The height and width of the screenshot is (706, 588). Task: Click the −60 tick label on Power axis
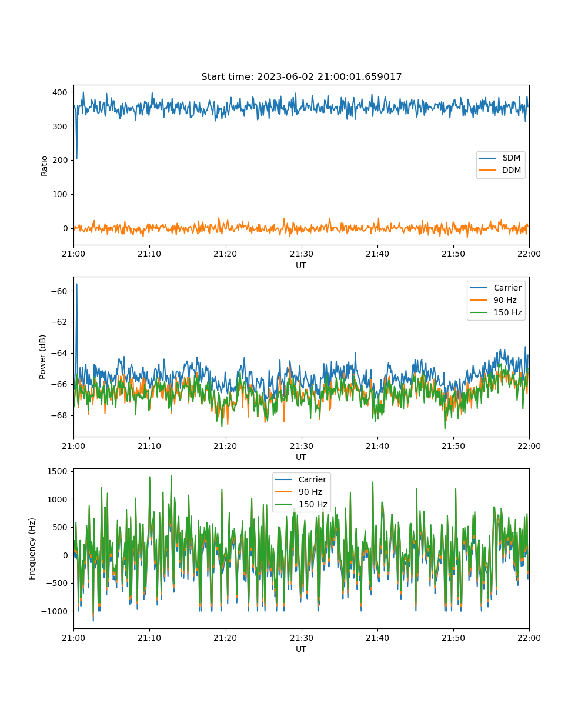tap(60, 291)
